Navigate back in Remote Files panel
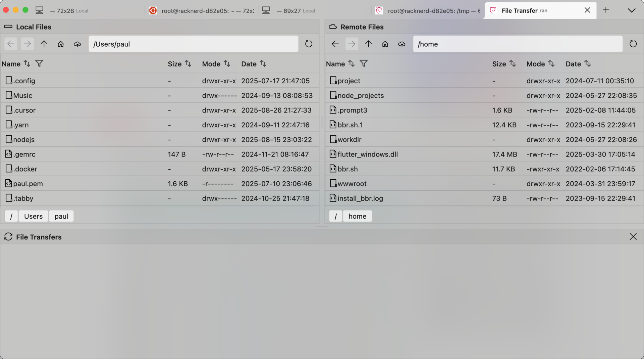Image resolution: width=644 pixels, height=359 pixels. pos(335,44)
